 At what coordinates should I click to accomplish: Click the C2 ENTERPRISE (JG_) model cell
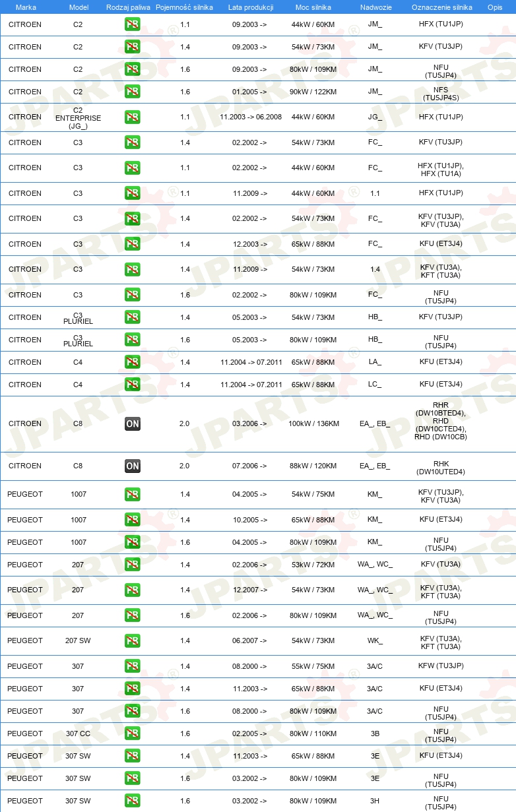click(78, 117)
